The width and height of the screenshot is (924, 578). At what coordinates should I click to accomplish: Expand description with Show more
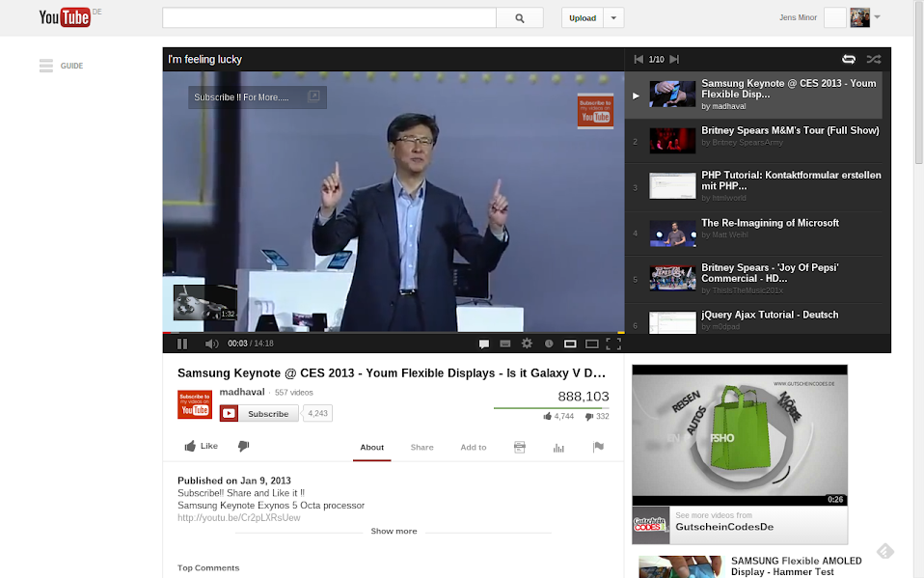[394, 532]
